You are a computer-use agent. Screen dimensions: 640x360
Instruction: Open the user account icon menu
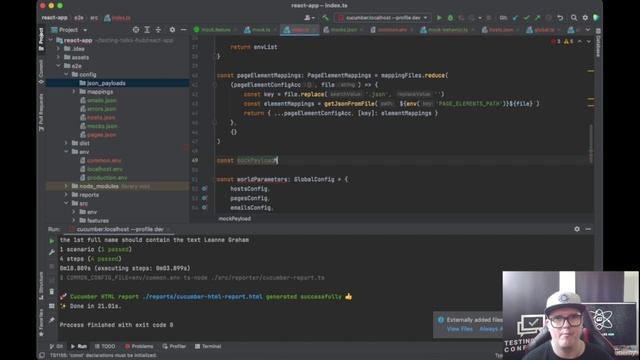pyautogui.click(x=309, y=18)
